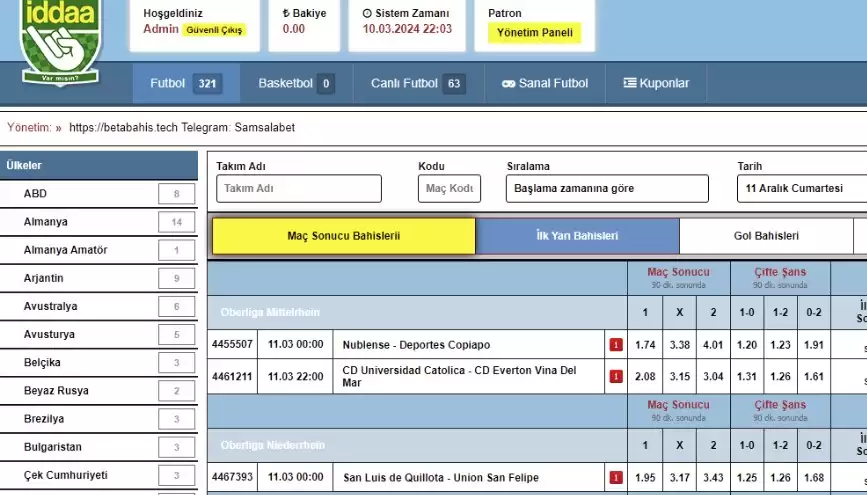867x495 pixels.
Task: Click match code 4461211
Action: [x=232, y=377]
